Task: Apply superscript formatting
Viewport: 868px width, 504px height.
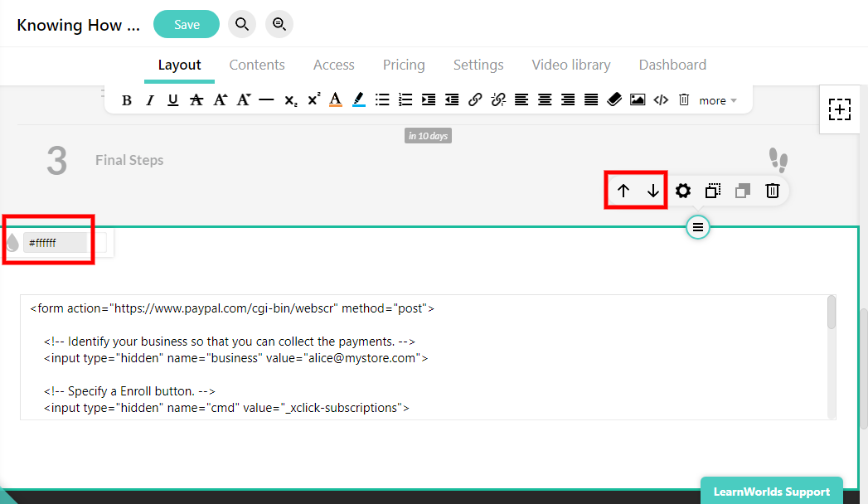Action: pos(314,99)
